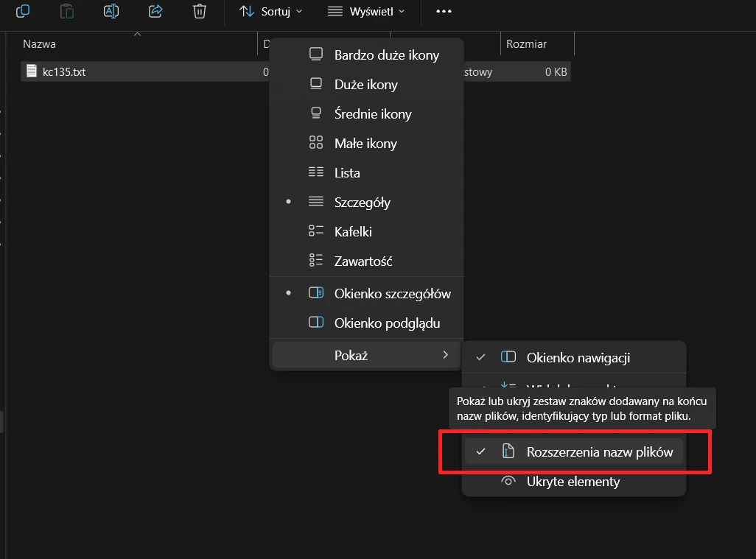Click the Delete trash icon
The width and height of the screenshot is (756, 559).
pos(200,10)
